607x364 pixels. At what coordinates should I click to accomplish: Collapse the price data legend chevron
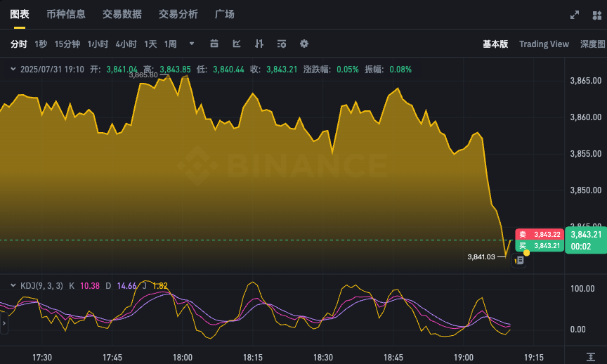pyautogui.click(x=13, y=69)
